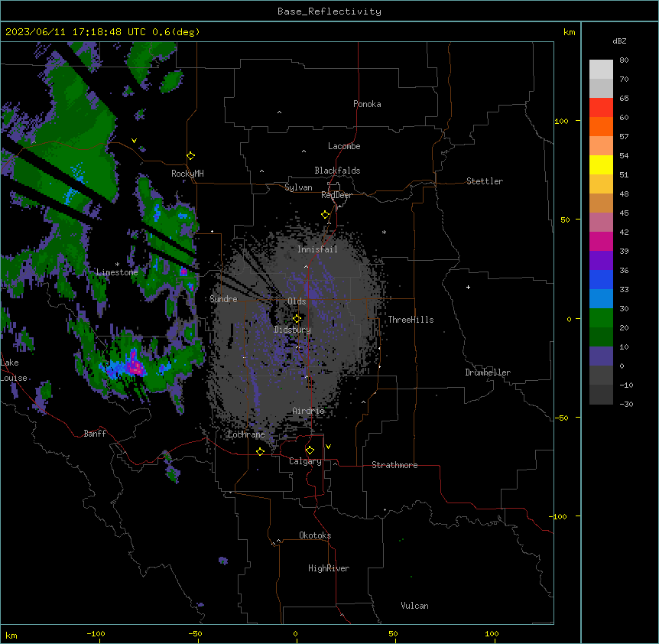
Task: Click the Base_Reflectivity title text
Action: pos(329,11)
